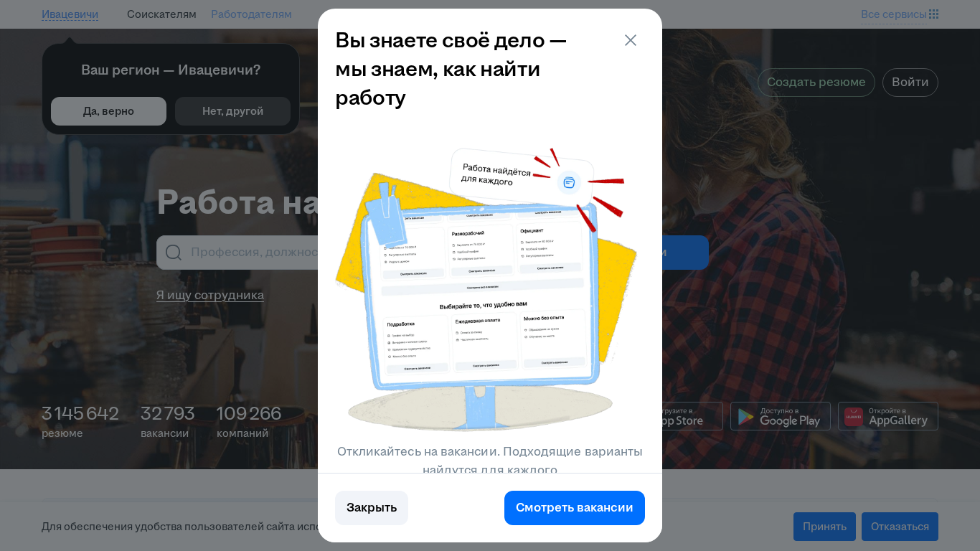Open the Ивацевичи region selector

(x=70, y=14)
